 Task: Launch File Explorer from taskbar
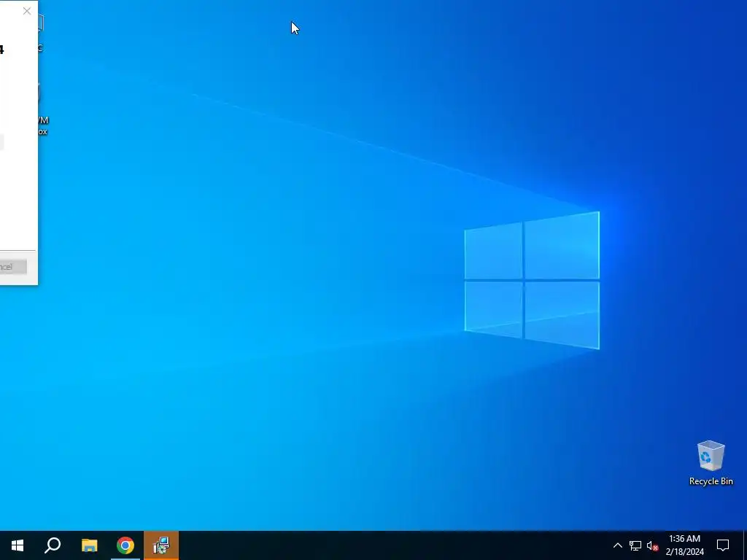tap(89, 545)
